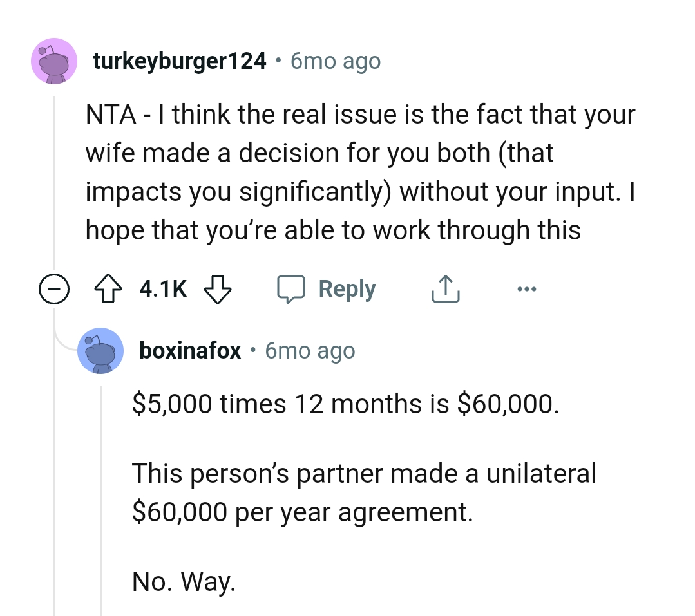Open the share options for the NTA comment
This screenshot has width=695, height=616.
click(444, 288)
